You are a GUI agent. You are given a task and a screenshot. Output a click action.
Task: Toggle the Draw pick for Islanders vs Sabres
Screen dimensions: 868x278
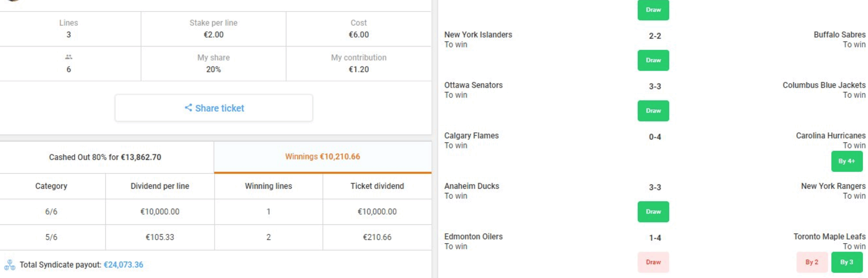pos(653,60)
